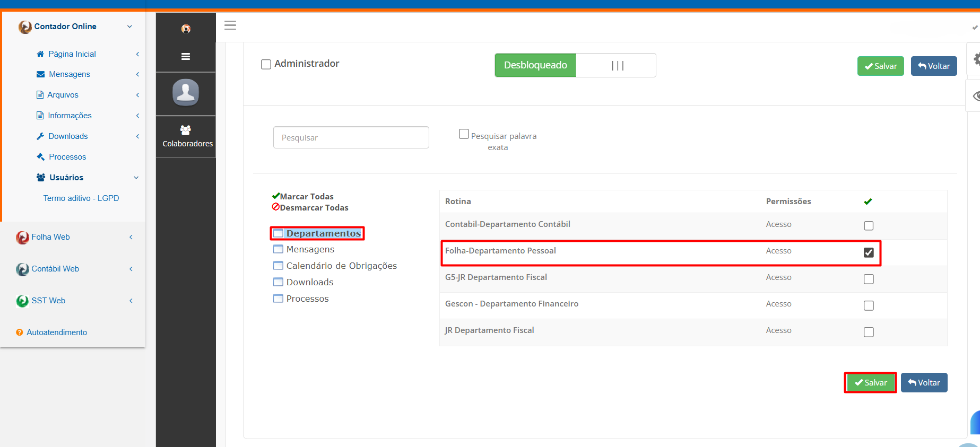The image size is (980, 447).
Task: Collapse Contador Online menu chevron
Action: point(129,27)
